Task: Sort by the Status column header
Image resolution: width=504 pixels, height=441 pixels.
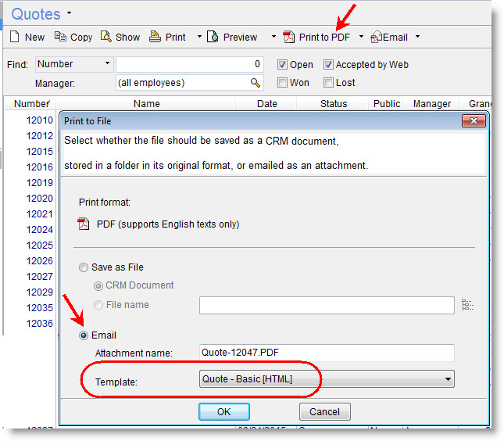Action: (334, 103)
